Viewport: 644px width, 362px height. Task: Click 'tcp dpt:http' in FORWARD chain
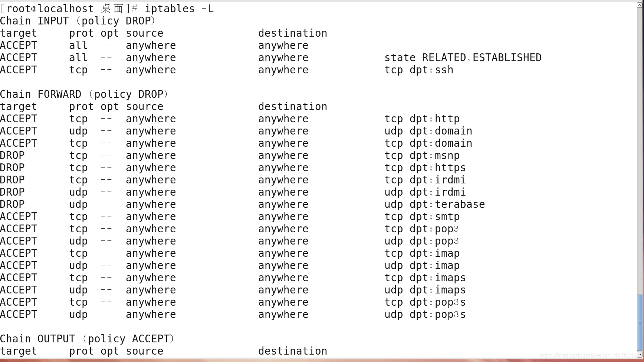pyautogui.click(x=422, y=119)
